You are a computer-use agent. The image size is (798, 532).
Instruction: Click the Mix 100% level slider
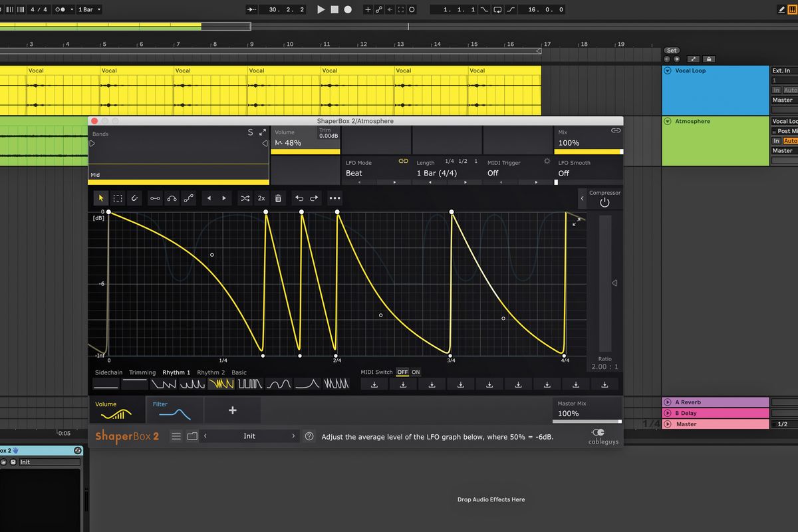588,152
